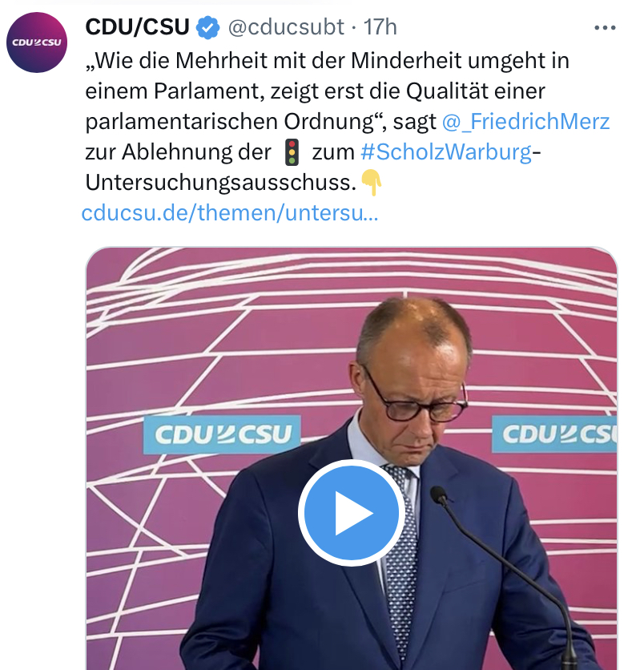This screenshot has height=670, width=644.
Task: Click the left CDU/CSU logo in video
Action: point(222,434)
